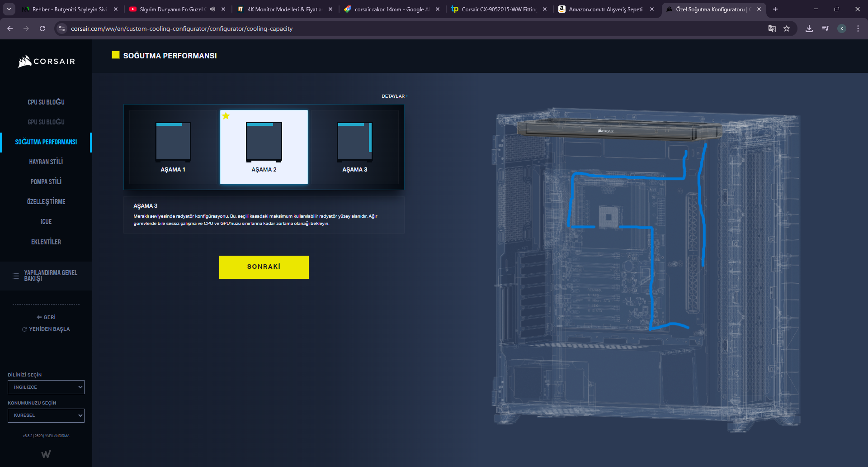Close the 4K Monitör Modelleri tab

330,9
